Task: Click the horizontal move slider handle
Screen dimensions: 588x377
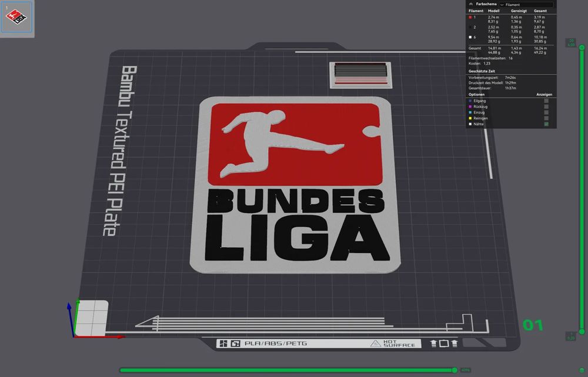Action: pos(455,371)
